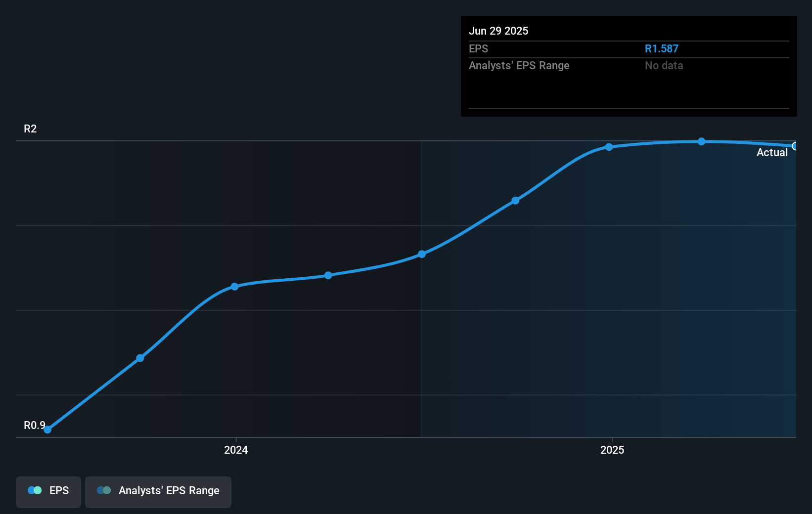Click the R0.9 y-axis label
Screen dimensions: 812x514
(x=34, y=425)
